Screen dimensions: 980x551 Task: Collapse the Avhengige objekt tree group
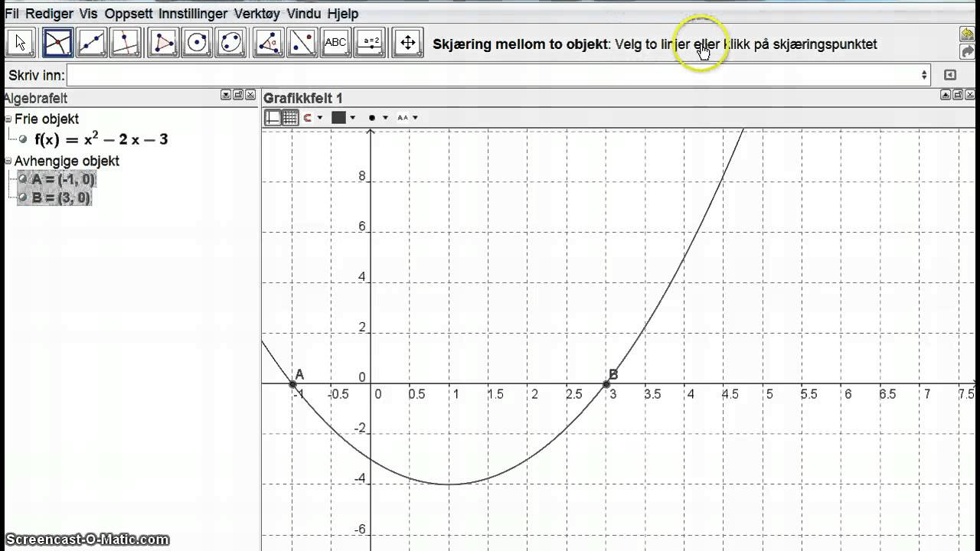(x=8, y=161)
